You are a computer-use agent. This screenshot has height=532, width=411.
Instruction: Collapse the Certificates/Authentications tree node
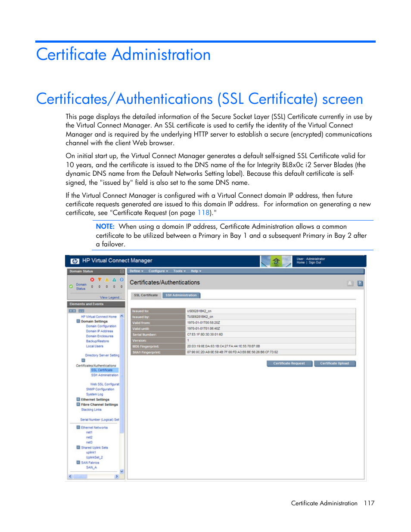83,361
